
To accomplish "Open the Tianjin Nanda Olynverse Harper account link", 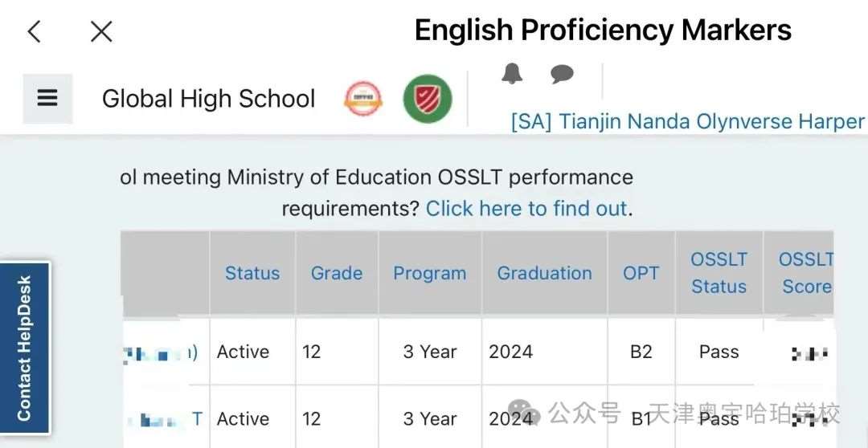I will click(x=688, y=121).
